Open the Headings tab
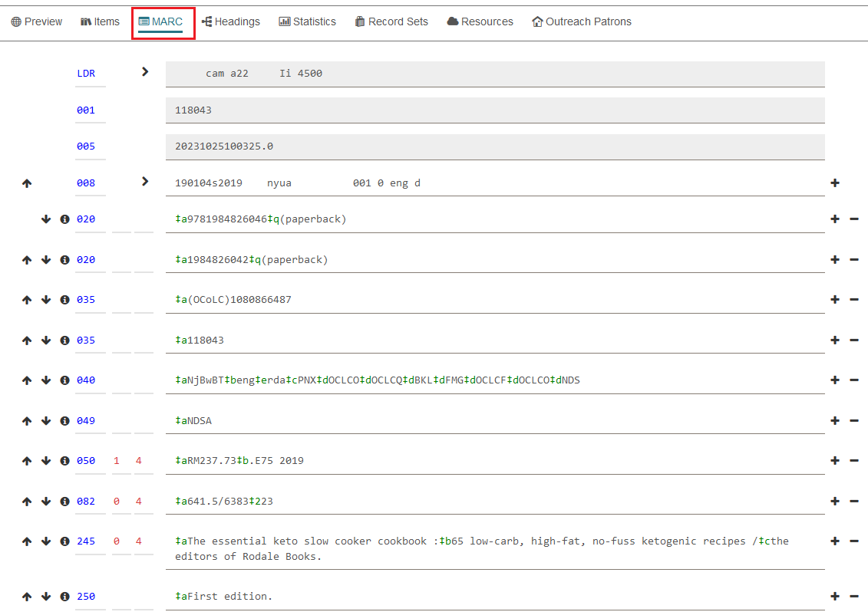The height and width of the screenshot is (612, 868). pyautogui.click(x=231, y=21)
